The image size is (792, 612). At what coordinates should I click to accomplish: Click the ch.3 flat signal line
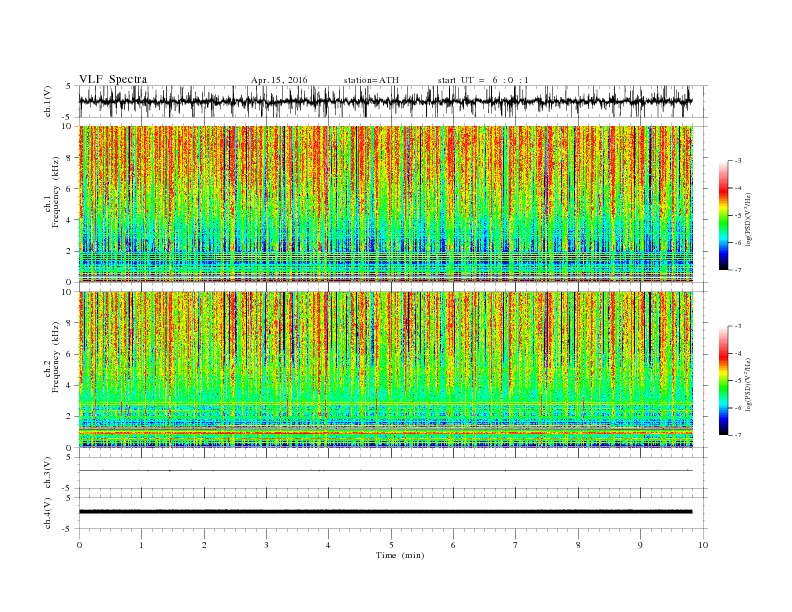pos(386,471)
